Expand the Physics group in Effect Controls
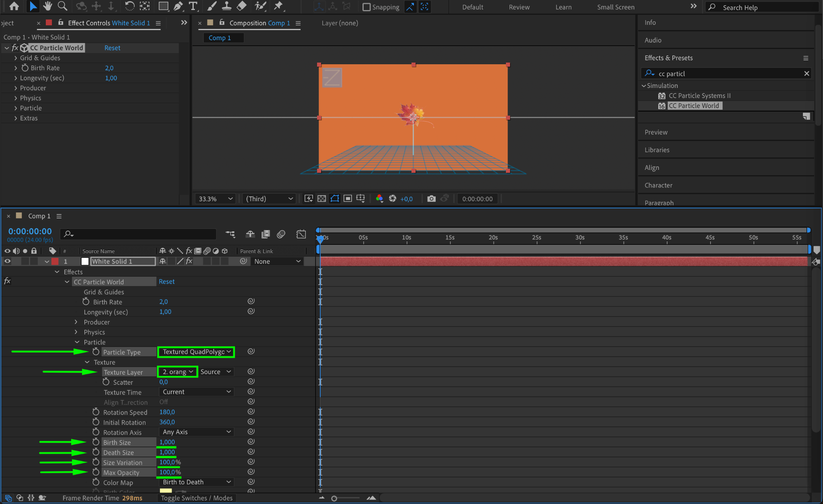This screenshot has height=504, width=823. (x=16, y=98)
